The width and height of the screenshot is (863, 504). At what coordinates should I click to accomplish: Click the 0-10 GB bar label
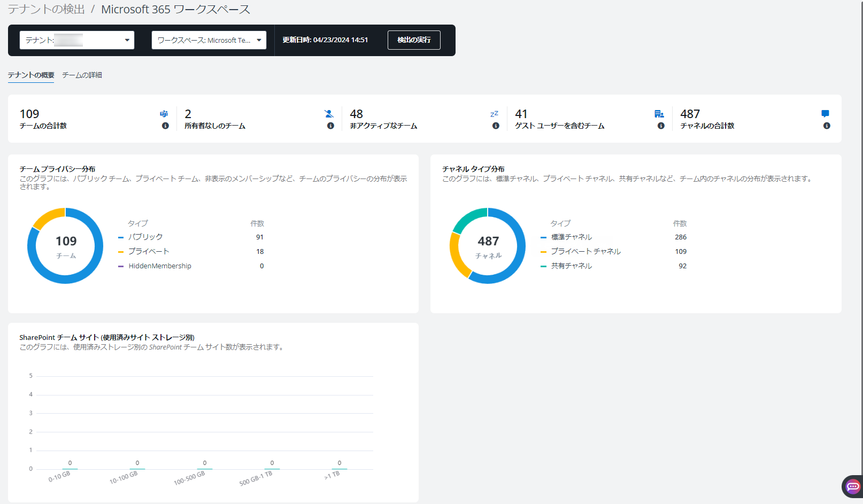59,477
